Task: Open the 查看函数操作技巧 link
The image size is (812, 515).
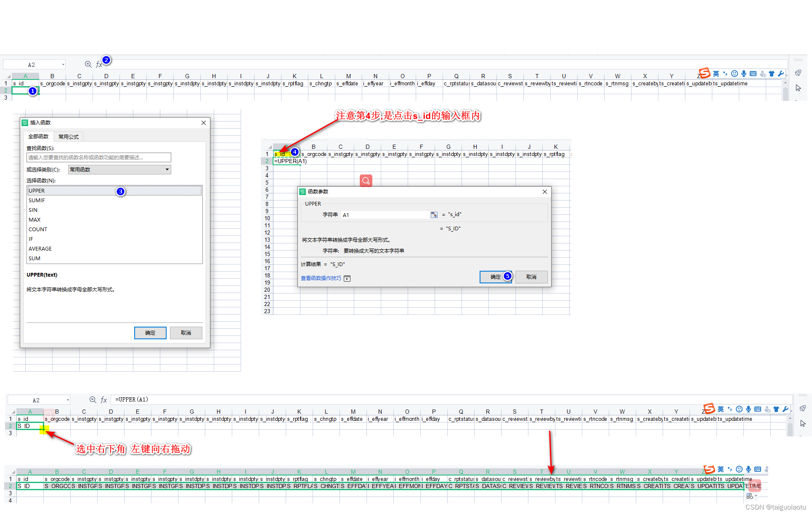Action: pyautogui.click(x=321, y=278)
